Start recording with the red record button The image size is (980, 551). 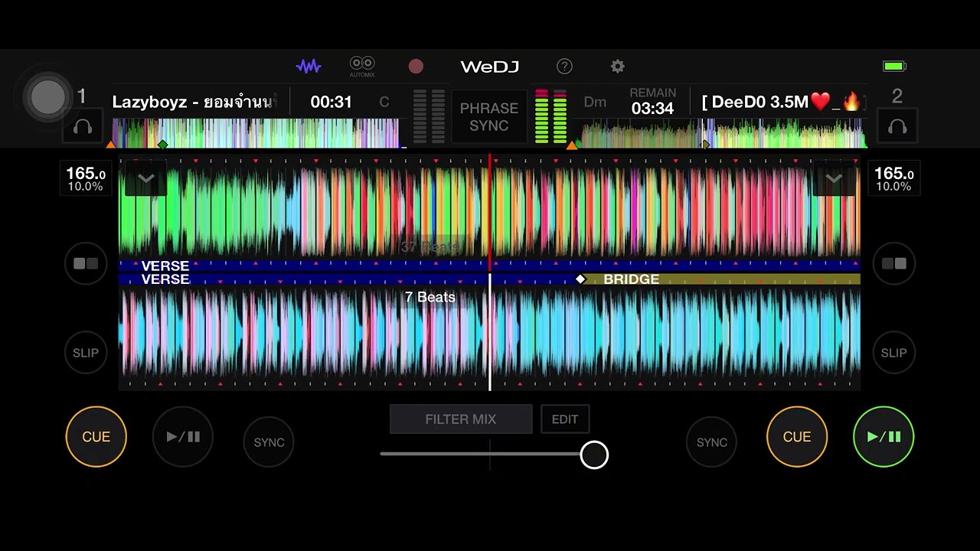[416, 67]
